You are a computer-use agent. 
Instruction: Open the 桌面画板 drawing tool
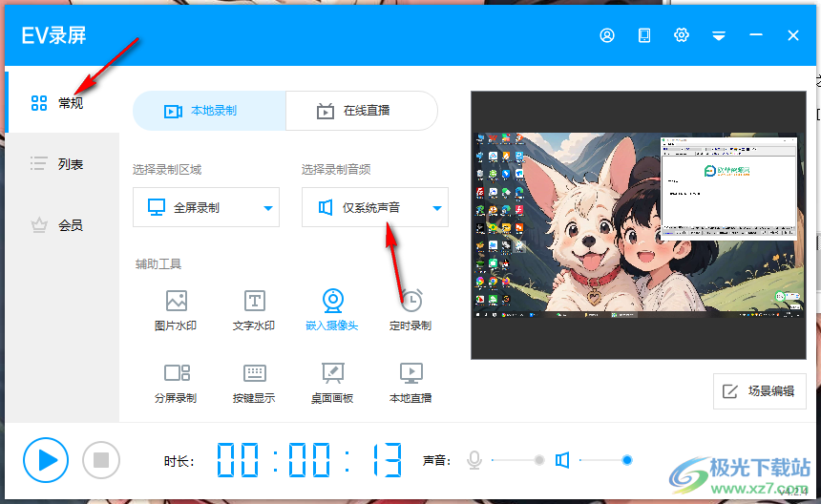coord(332,383)
